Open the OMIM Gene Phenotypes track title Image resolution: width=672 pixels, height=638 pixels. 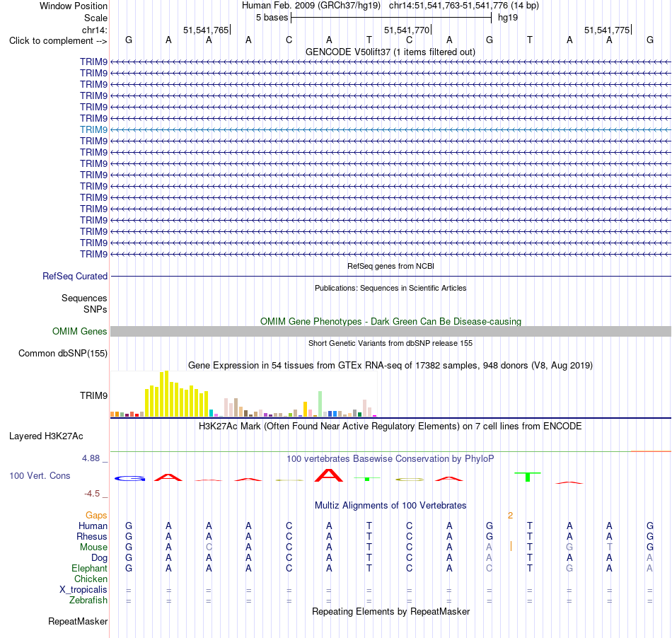click(390, 321)
